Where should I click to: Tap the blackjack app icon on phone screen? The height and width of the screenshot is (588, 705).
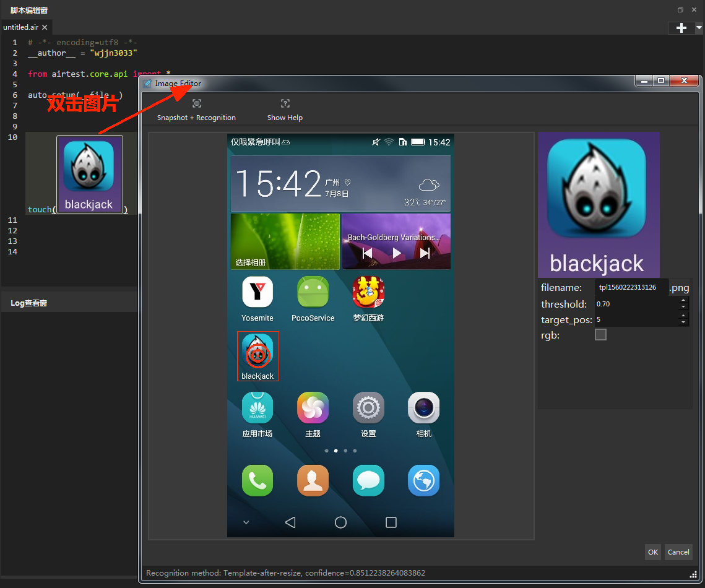click(257, 350)
